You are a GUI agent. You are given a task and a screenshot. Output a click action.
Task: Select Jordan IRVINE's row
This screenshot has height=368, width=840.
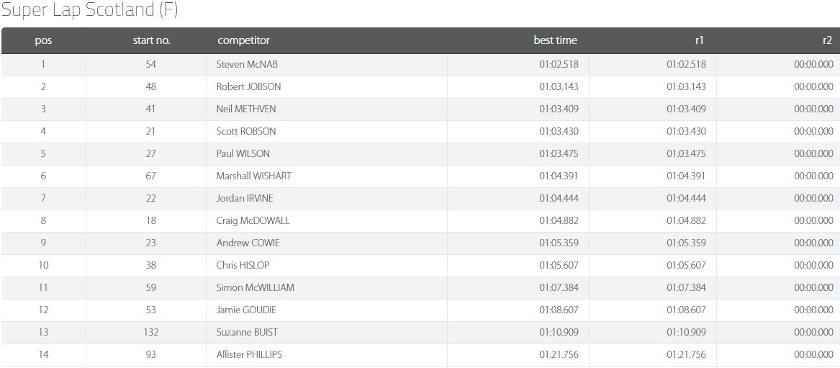[x=420, y=198]
